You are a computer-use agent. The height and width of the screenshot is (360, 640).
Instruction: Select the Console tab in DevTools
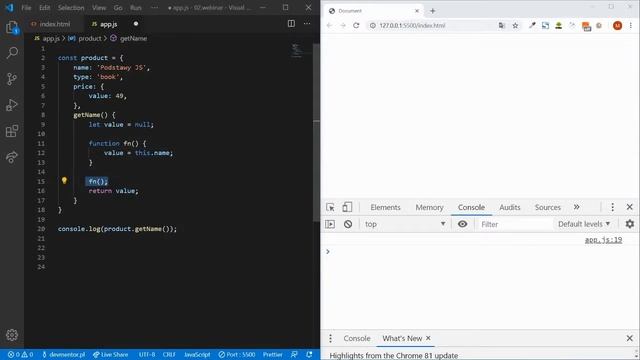pyautogui.click(x=471, y=207)
